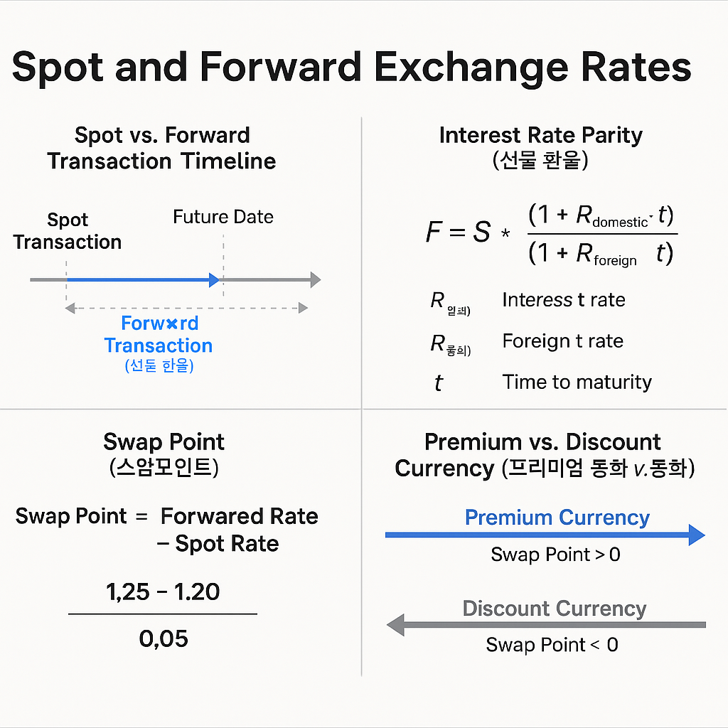Select the 'Forwared Rate' text in the equation
The width and height of the screenshot is (728, 728).
(x=240, y=516)
